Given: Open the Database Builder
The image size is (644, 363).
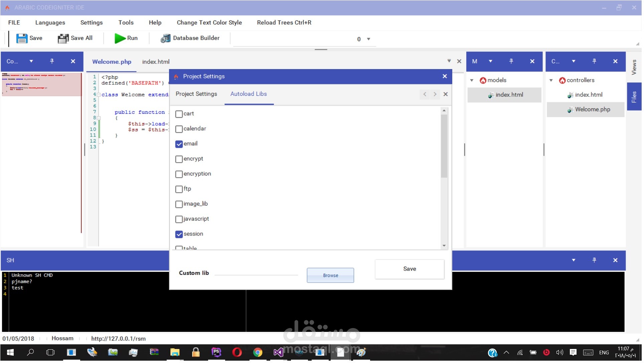Looking at the screenshot, I should click(x=165, y=38).
